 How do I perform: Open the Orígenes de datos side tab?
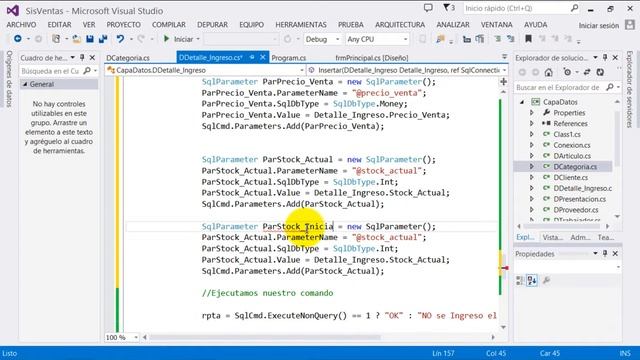9,79
